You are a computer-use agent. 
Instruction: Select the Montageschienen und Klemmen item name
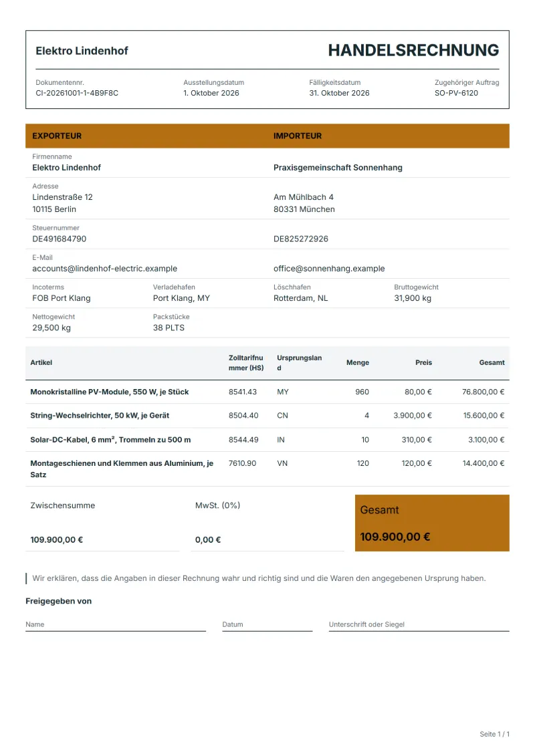click(x=122, y=469)
